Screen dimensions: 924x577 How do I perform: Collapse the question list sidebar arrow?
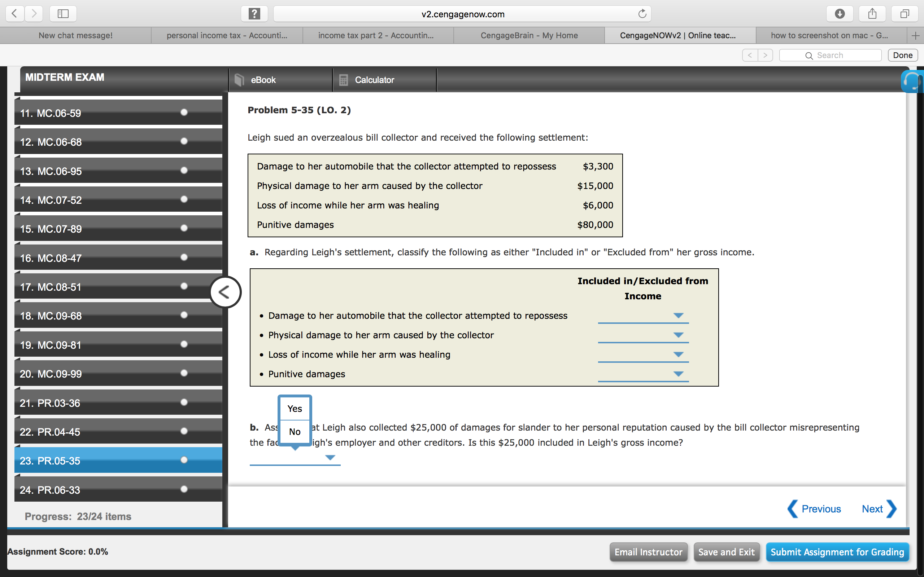225,292
